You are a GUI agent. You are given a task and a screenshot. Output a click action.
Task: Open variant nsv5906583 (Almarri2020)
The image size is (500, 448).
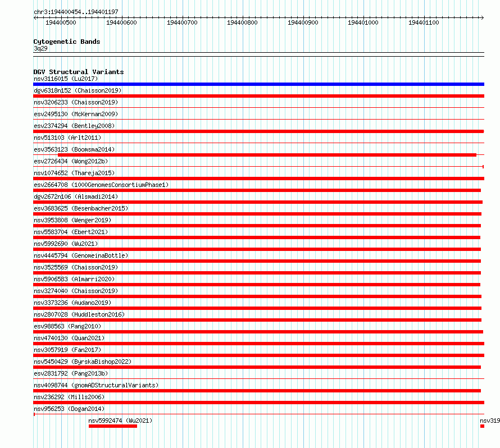tap(74, 279)
